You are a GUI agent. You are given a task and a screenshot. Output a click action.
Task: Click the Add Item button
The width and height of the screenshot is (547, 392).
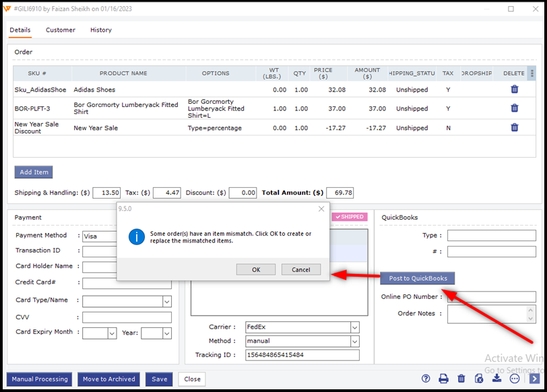pyautogui.click(x=33, y=172)
